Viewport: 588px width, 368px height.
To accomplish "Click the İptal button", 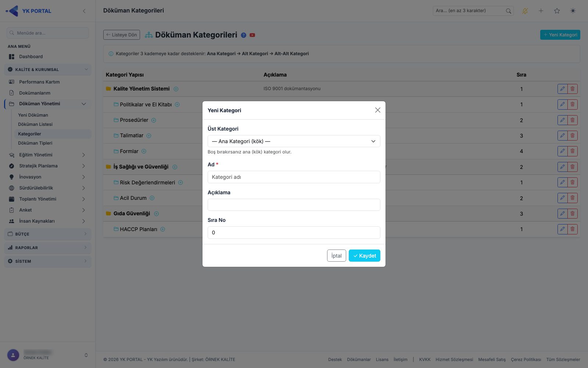I will [x=336, y=256].
